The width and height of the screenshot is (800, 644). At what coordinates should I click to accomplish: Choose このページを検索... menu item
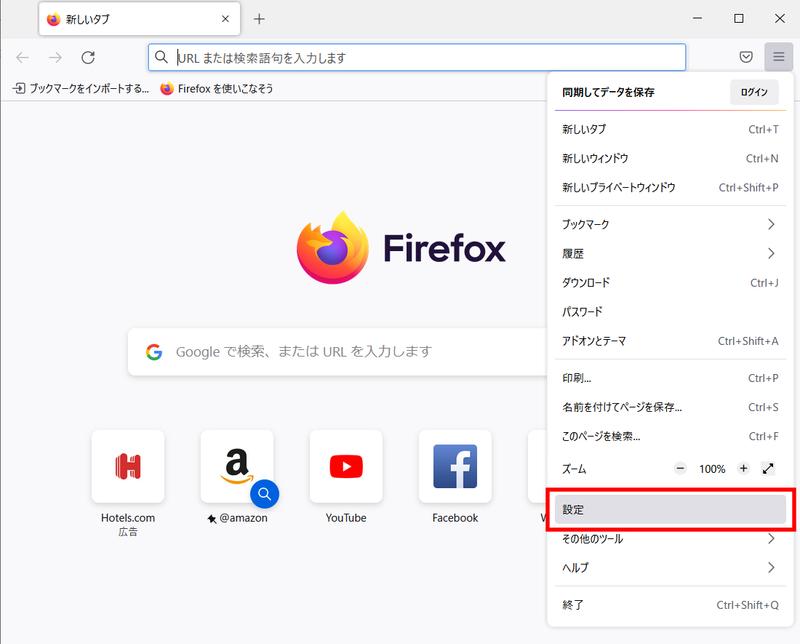point(670,436)
